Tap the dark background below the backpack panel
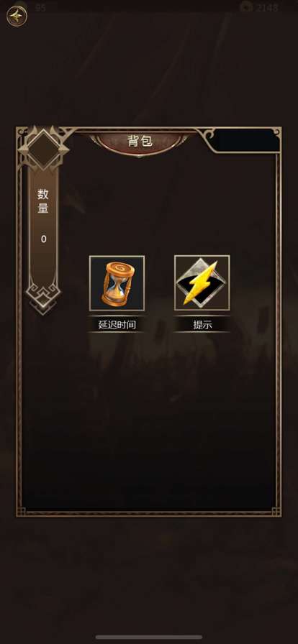This screenshot has height=644, width=298. 149,575
